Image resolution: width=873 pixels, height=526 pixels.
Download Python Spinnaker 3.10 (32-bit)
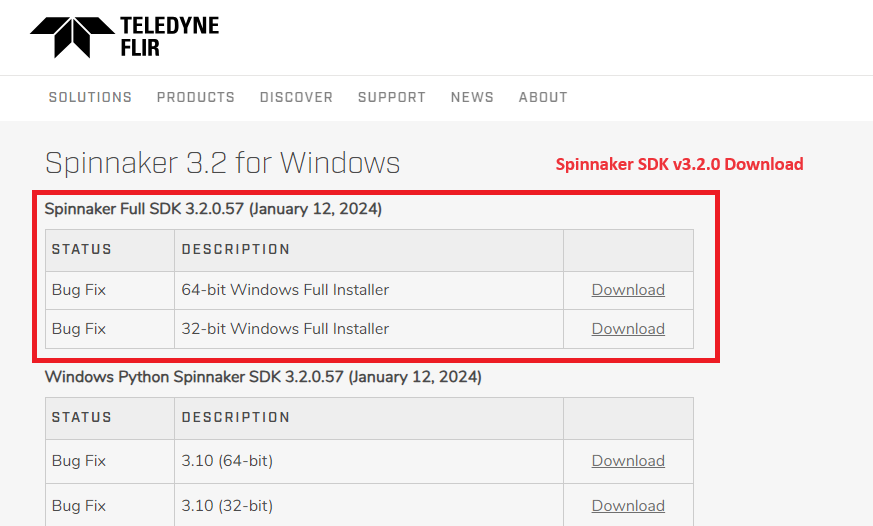pos(628,506)
